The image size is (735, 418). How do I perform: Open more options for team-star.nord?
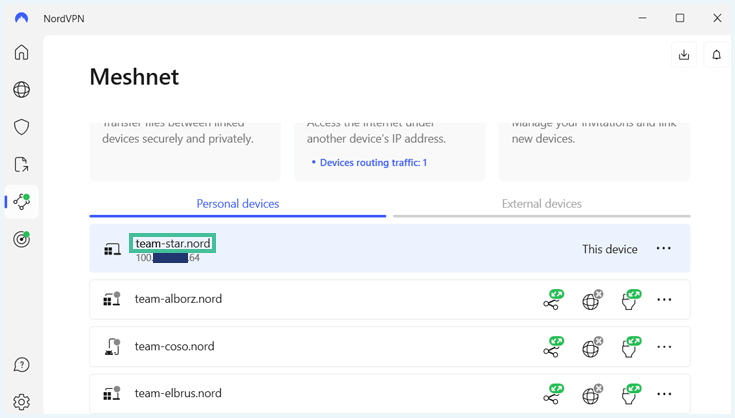coord(663,248)
